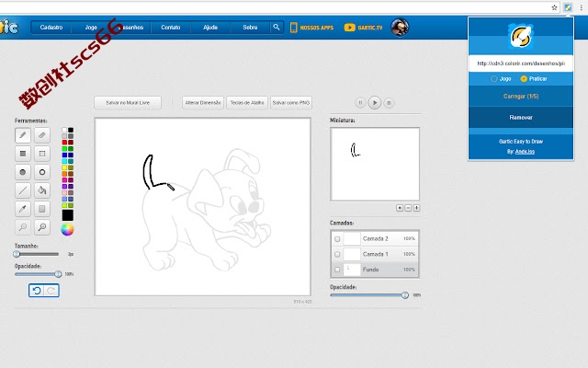The image size is (588, 368).
Task: Click the Alterar Dimensão button
Action: coord(203,102)
